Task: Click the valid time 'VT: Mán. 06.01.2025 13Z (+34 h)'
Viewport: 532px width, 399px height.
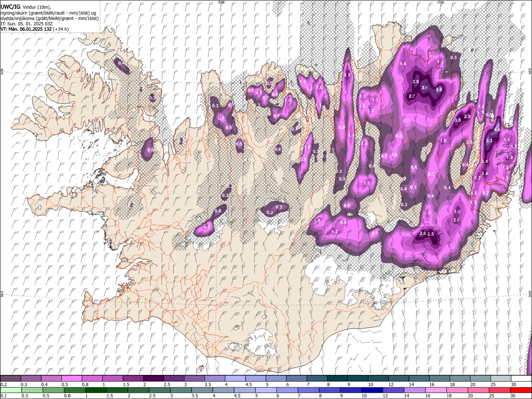Action: pyautogui.click(x=34, y=29)
